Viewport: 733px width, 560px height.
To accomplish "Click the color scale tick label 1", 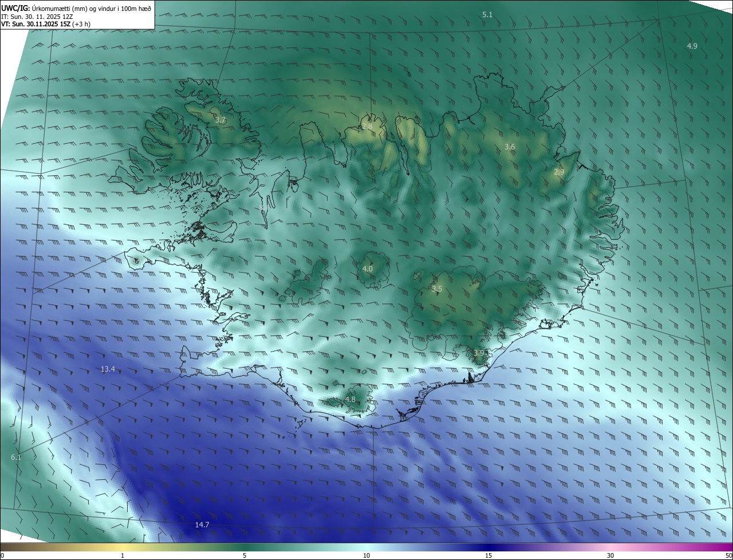I will (123, 555).
